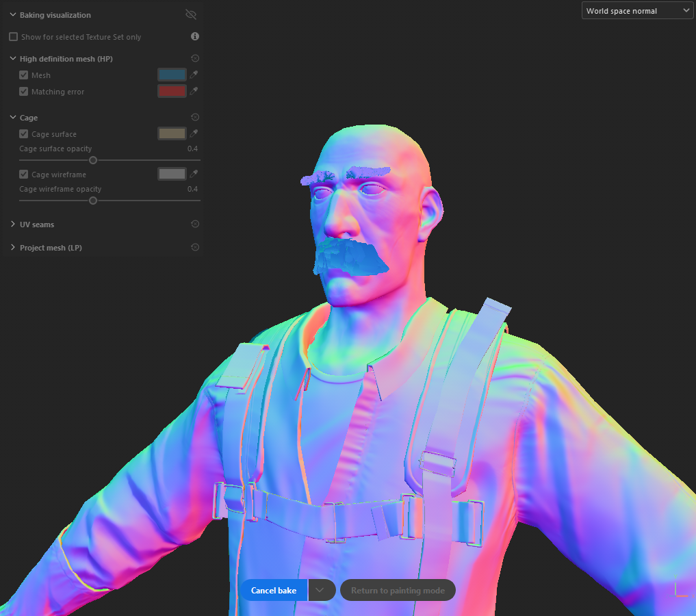Uncheck the Mesh checkbox
Image resolution: width=696 pixels, height=616 pixels.
23,75
